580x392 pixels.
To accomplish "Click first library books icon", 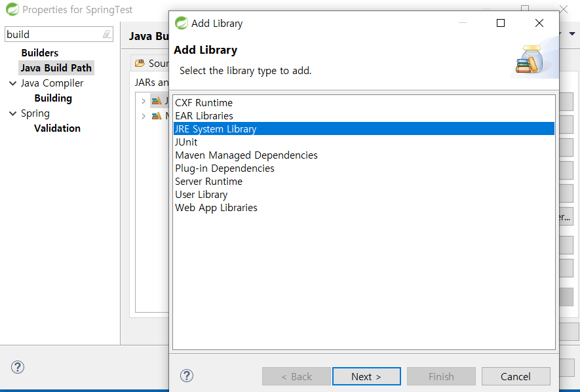I will pyautogui.click(x=157, y=100).
